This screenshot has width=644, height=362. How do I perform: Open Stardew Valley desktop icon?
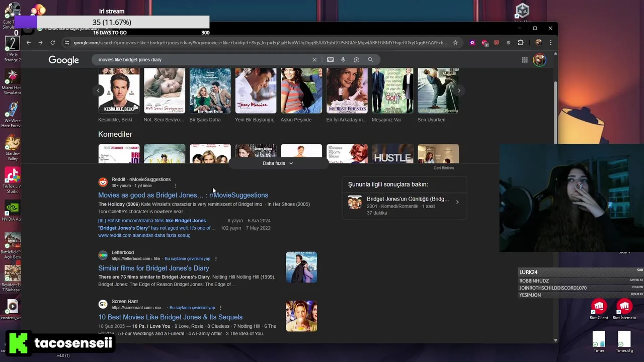click(12, 148)
